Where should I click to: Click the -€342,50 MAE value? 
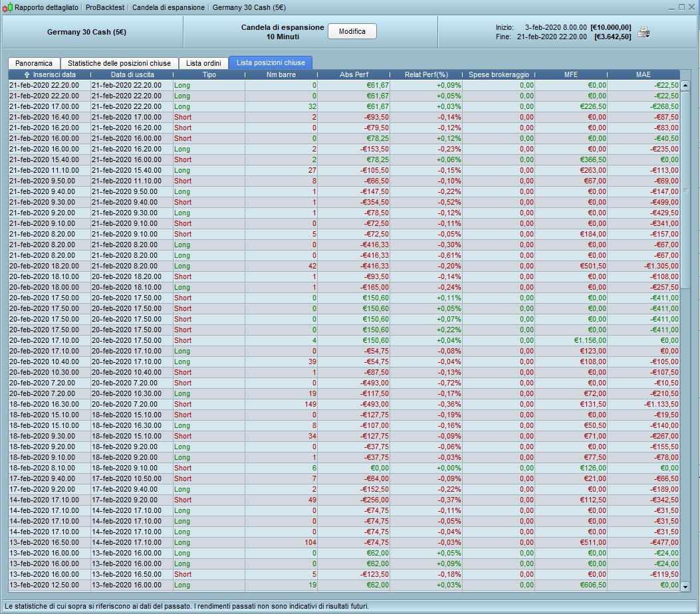(x=664, y=500)
